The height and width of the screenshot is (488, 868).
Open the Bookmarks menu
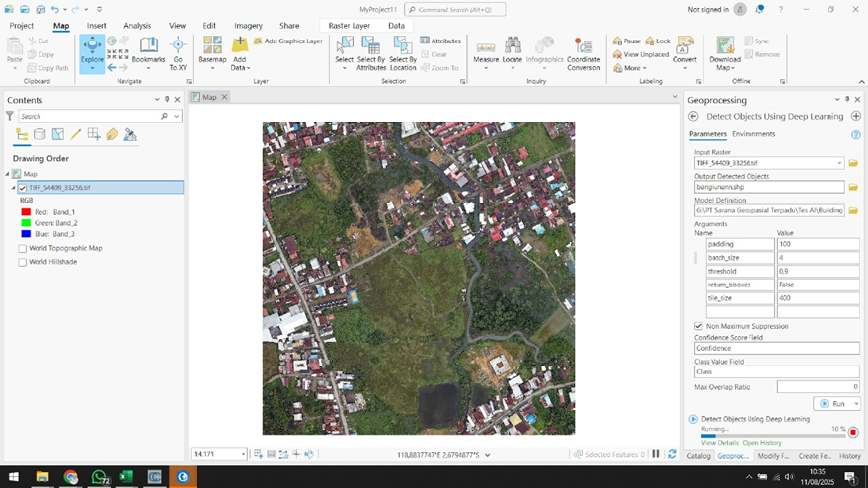coord(148,53)
